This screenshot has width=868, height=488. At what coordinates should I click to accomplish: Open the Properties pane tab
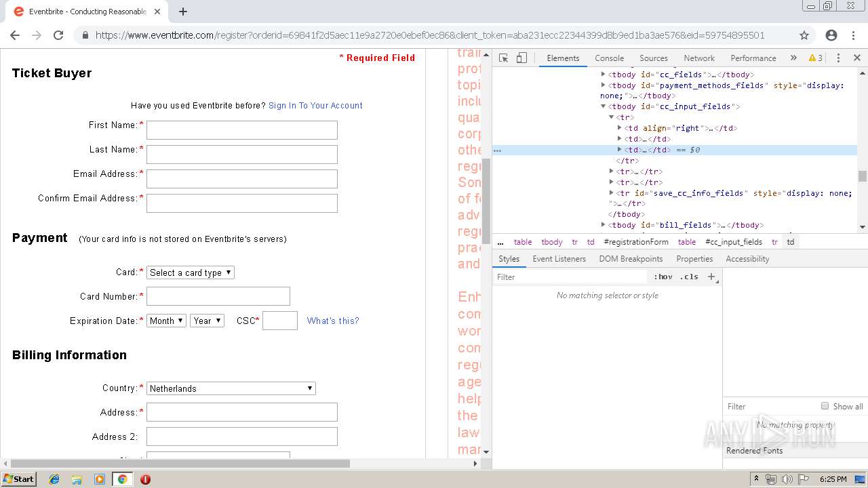(x=694, y=259)
